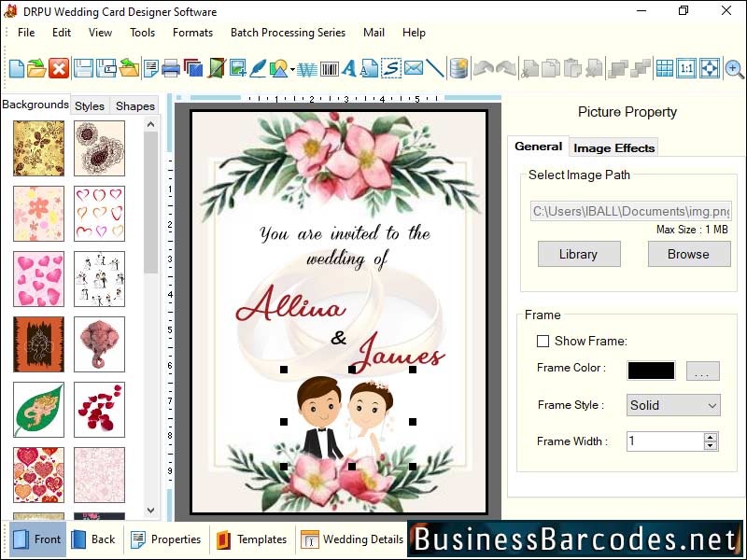Insert a barcode onto the card

[330, 68]
